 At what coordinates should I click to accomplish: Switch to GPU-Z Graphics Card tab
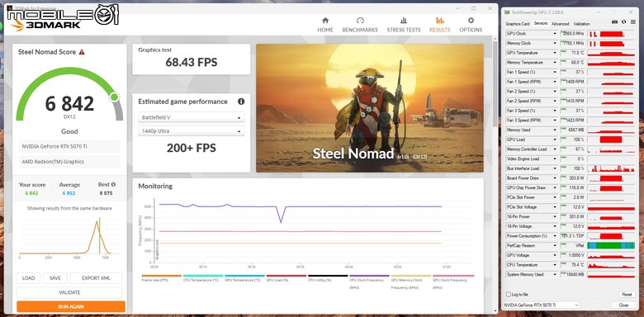[517, 24]
